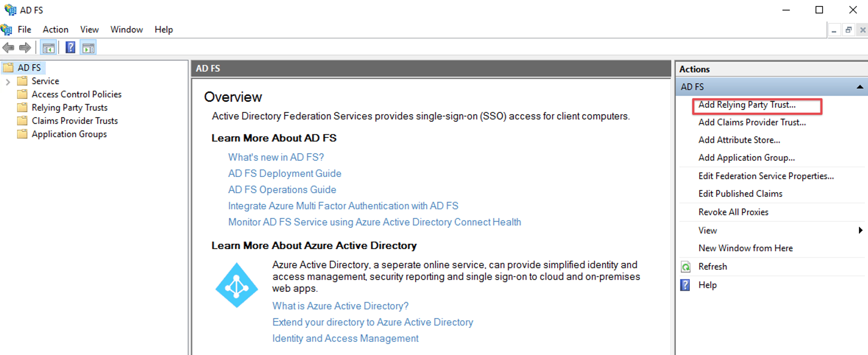Toggle the Show/Hide Action Pane icon

[88, 48]
